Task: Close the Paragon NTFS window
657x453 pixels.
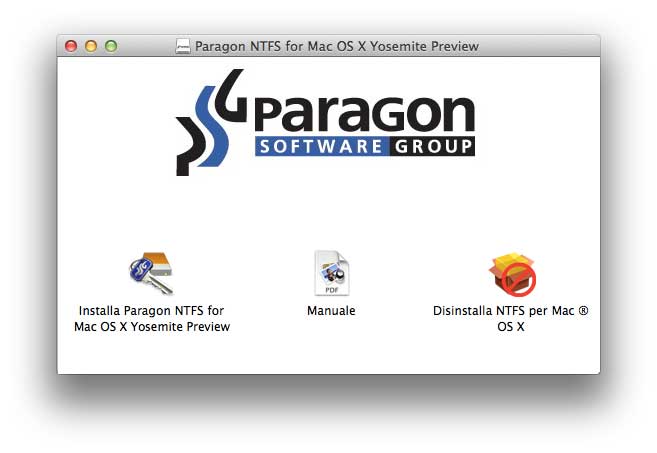Action: pyautogui.click(x=71, y=46)
